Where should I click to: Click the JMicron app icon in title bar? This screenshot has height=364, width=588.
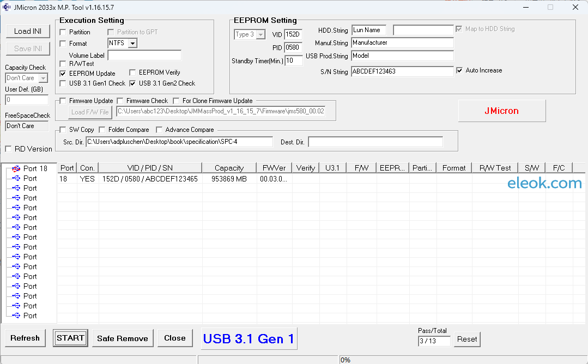(x=7, y=7)
